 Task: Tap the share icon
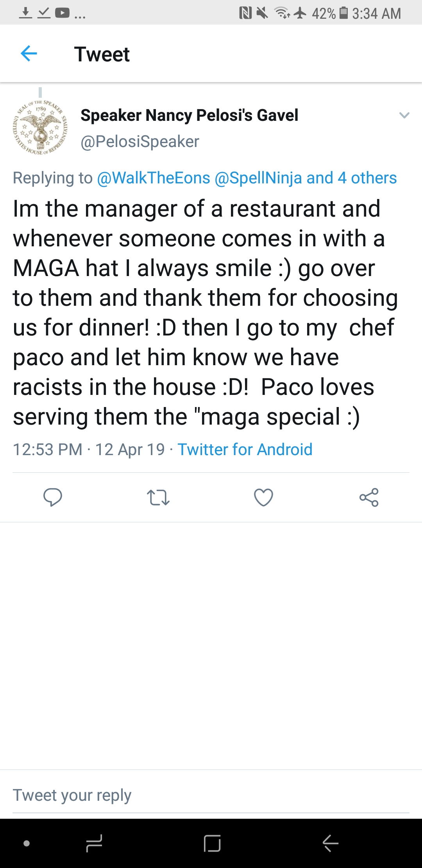[x=369, y=497]
